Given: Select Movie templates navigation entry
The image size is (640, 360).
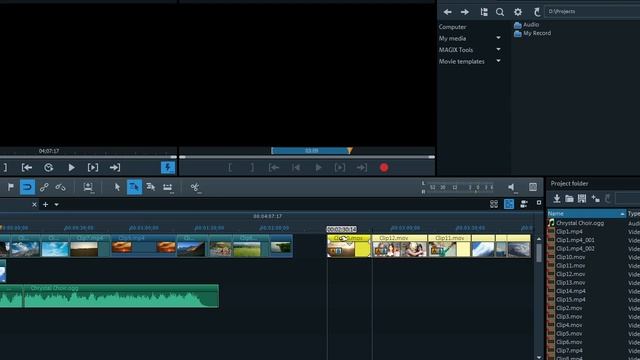Looking at the screenshot, I should [x=462, y=61].
